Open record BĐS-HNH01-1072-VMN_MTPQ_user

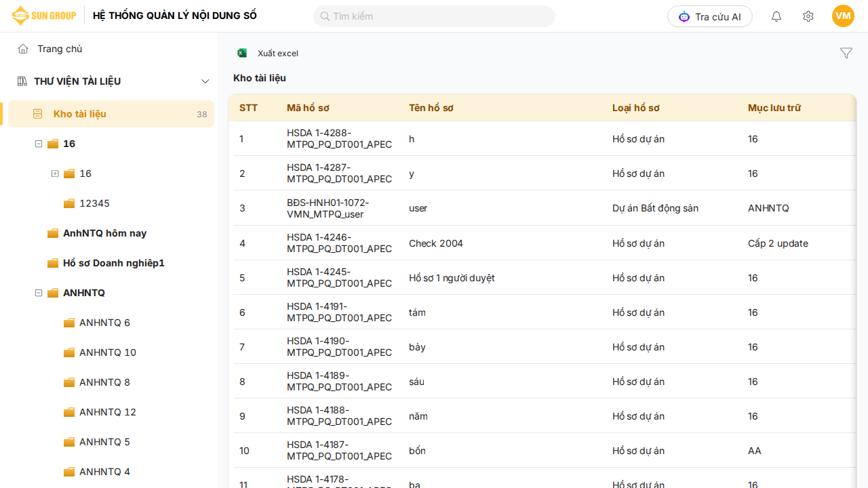point(328,208)
